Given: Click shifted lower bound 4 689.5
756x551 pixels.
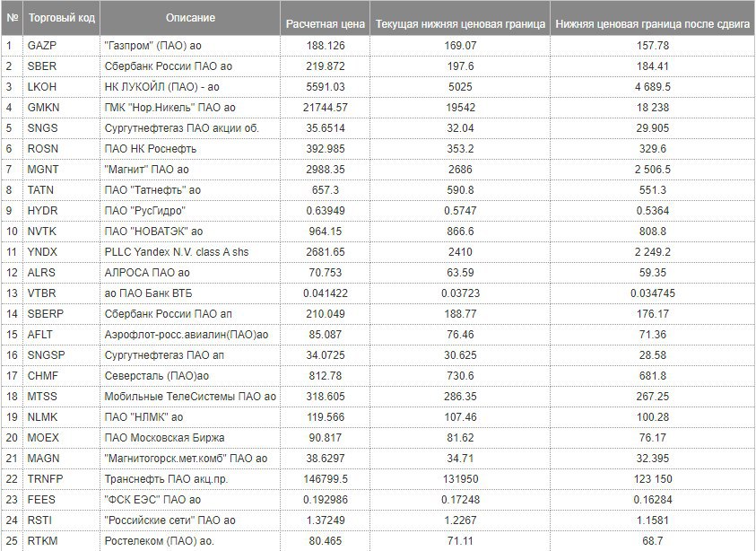Looking at the screenshot, I should tap(653, 87).
